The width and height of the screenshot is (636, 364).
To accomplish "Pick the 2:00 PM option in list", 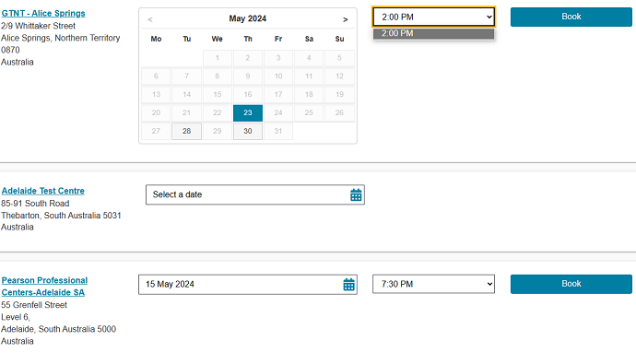I will point(433,34).
